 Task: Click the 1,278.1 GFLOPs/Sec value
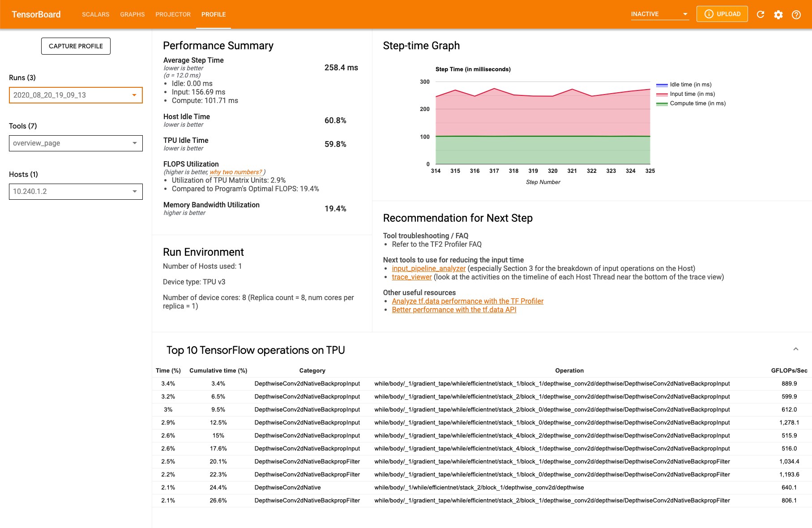(x=789, y=422)
